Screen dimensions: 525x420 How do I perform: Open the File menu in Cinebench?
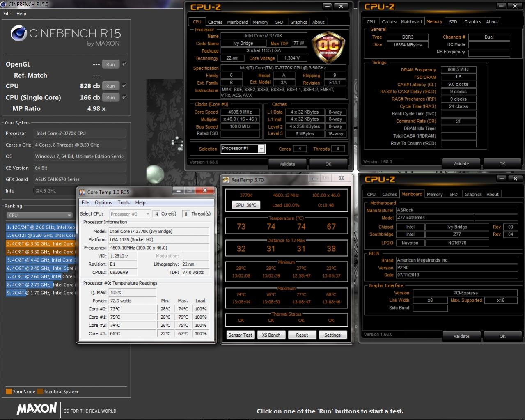(x=7, y=14)
